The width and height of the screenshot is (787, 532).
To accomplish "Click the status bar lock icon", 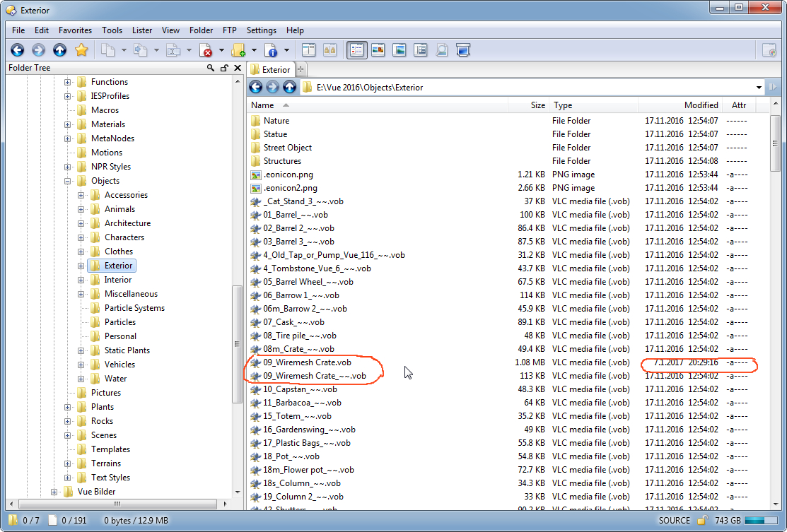I will click(702, 521).
